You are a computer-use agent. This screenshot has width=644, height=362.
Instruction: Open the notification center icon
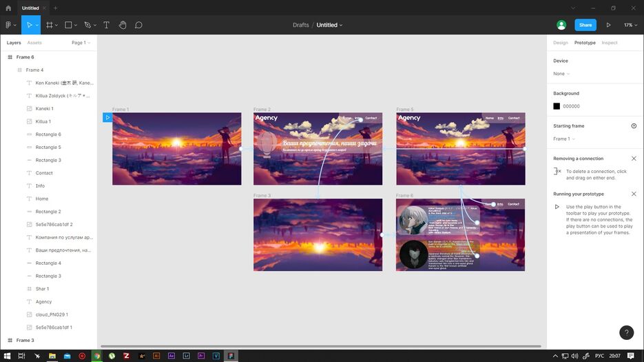click(x=631, y=356)
